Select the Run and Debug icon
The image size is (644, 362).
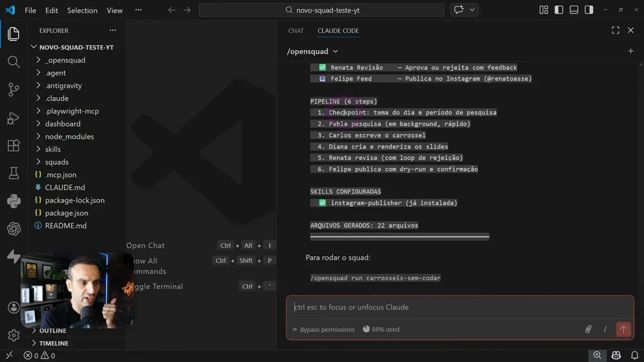14,118
